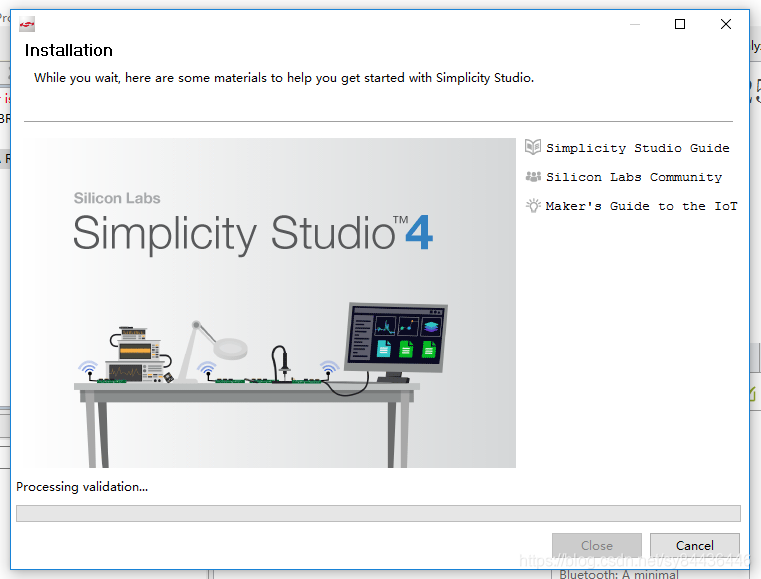The height and width of the screenshot is (579, 761).
Task: Click the Simplicity Studio 4 splash image
Action: click(x=270, y=303)
